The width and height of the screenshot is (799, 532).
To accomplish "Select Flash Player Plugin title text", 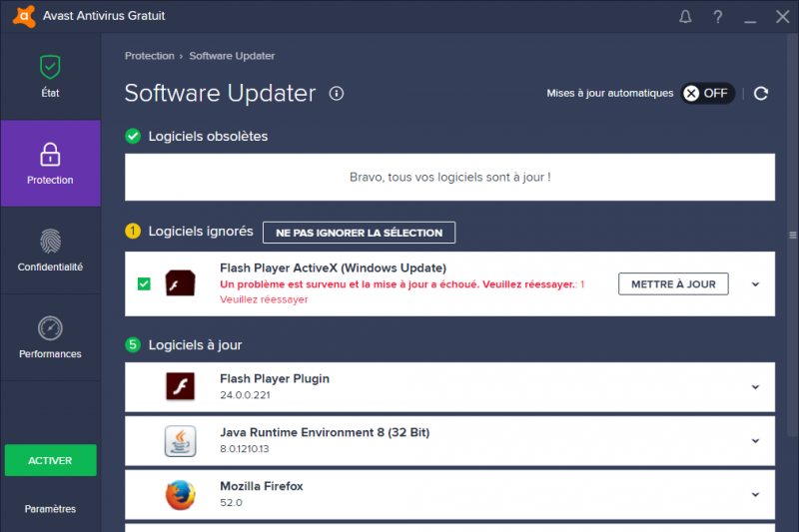I will click(x=275, y=378).
